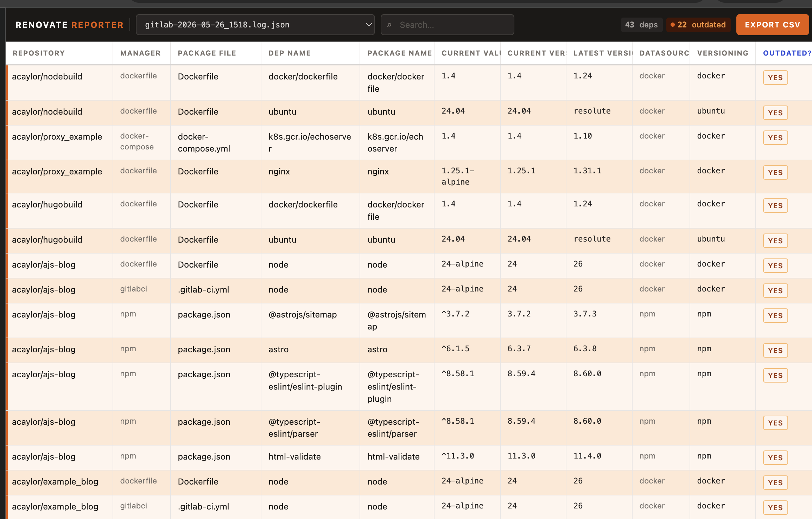Sort by the Dep Name column header
This screenshot has width=812, height=519.
point(290,53)
